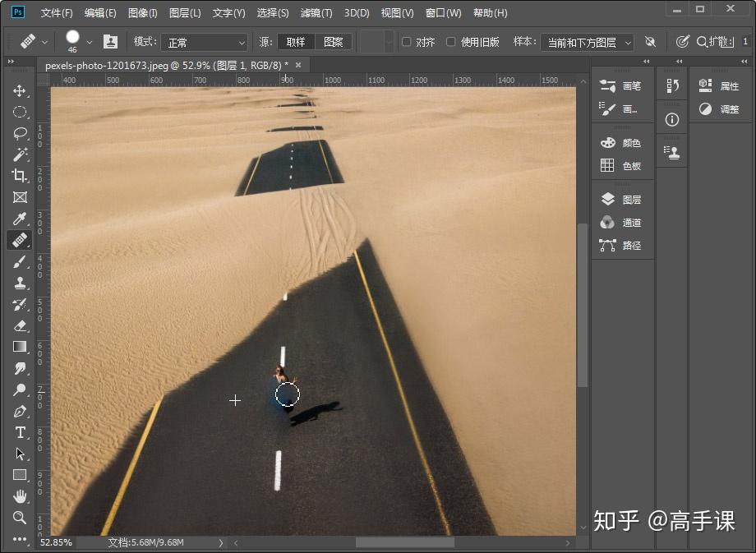
Task: Select the Brush tool
Action: (x=20, y=261)
